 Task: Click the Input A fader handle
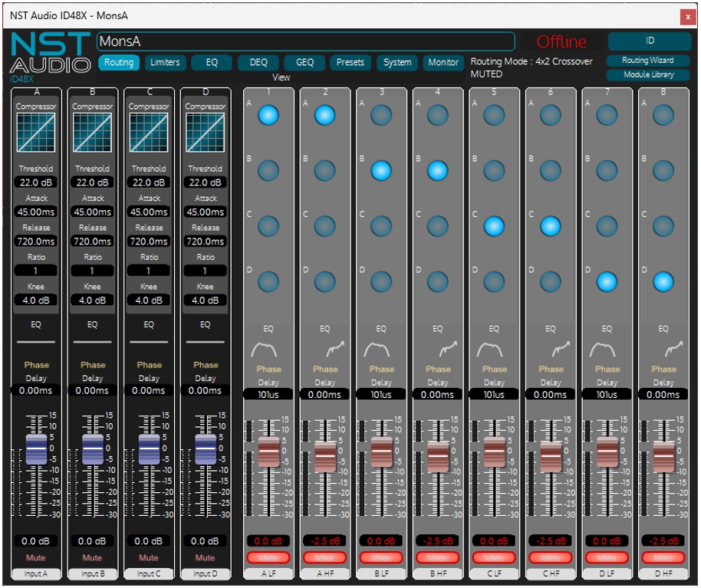tap(36, 449)
